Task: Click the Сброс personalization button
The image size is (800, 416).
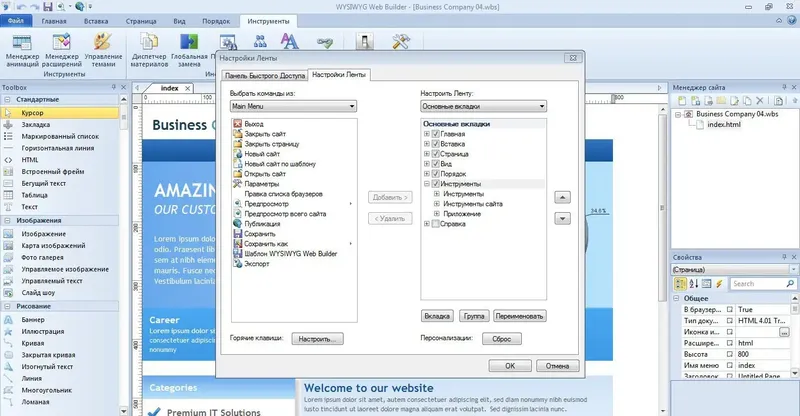Action: point(502,338)
